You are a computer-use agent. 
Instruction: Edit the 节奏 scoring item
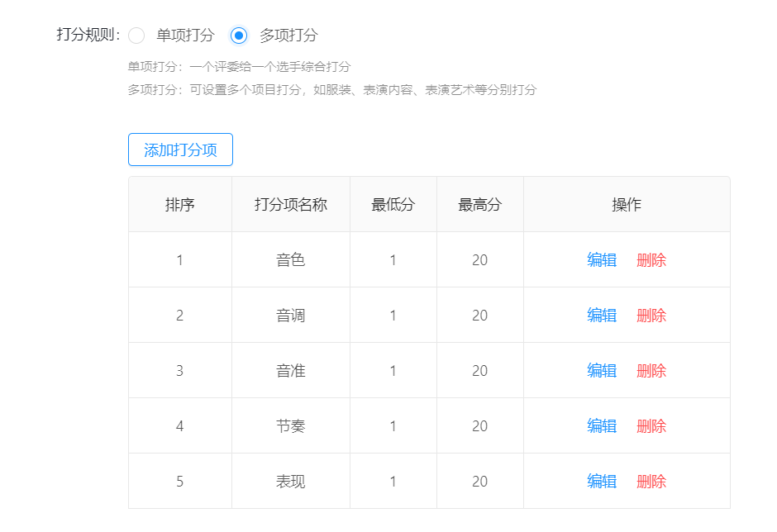coord(602,426)
